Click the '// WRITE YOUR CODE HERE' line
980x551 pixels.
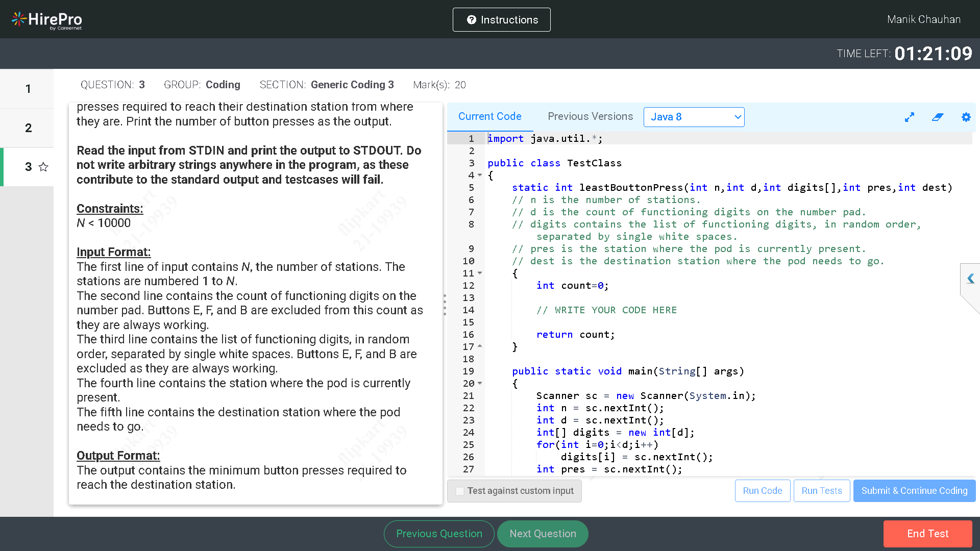(x=606, y=310)
